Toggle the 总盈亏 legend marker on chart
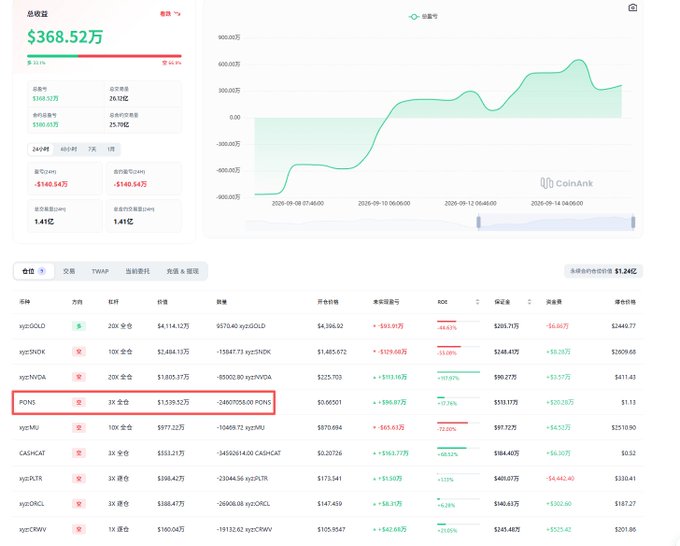The width and height of the screenshot is (680, 546). pyautogui.click(x=414, y=16)
